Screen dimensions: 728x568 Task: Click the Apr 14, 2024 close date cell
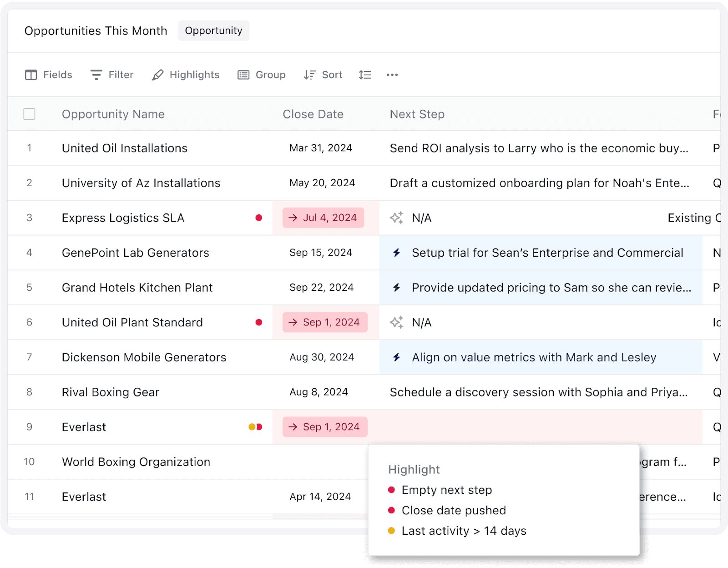(x=320, y=497)
